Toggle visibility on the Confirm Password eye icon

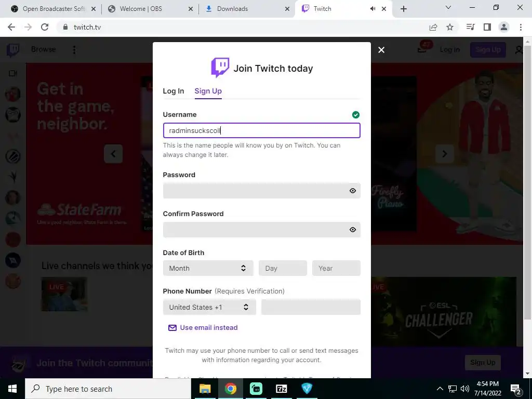point(353,230)
